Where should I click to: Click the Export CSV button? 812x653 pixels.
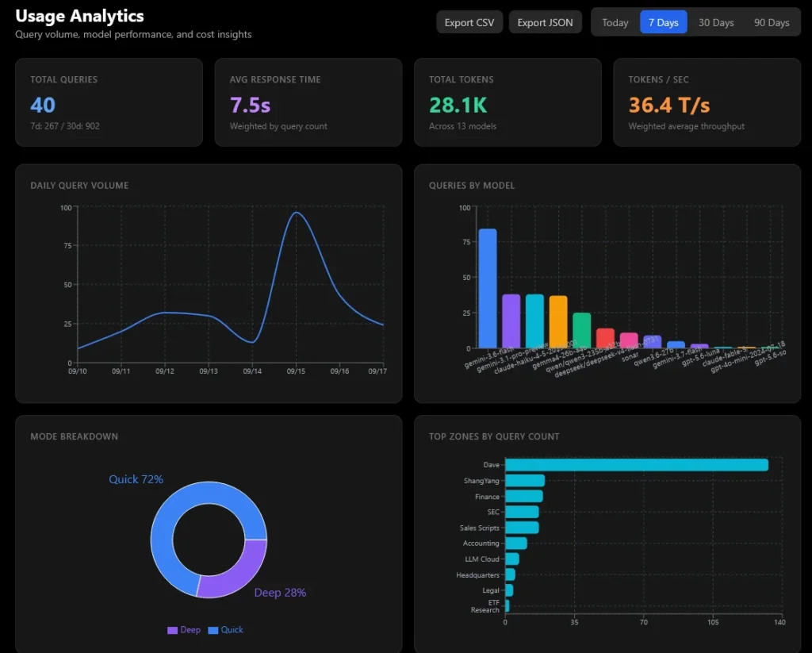pos(469,22)
